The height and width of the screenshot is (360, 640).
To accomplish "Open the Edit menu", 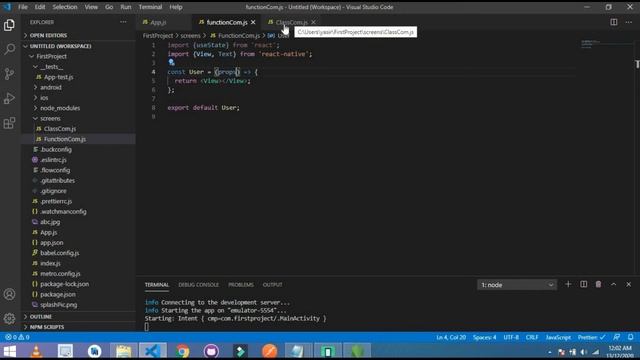I will tap(40, 7).
